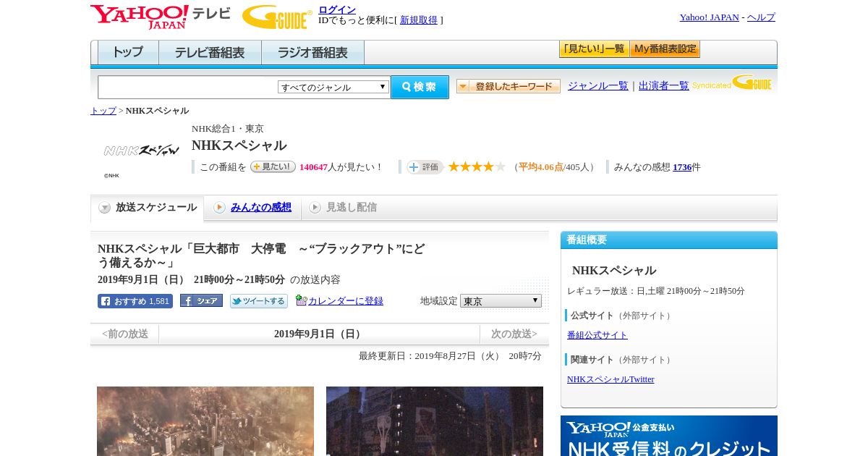Click the G-GUIDE logo in header
Image resolution: width=868 pixels, height=456 pixels.
277,17
